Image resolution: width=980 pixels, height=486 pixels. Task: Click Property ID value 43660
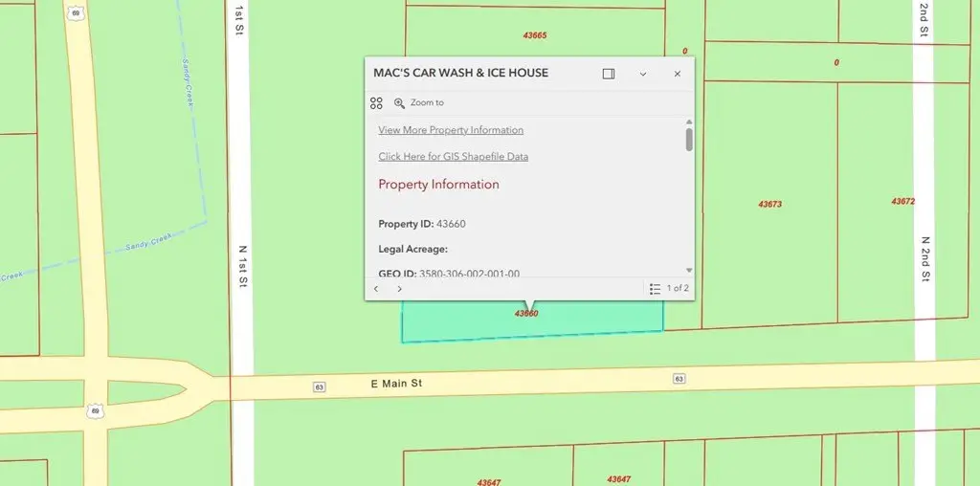[x=451, y=224]
